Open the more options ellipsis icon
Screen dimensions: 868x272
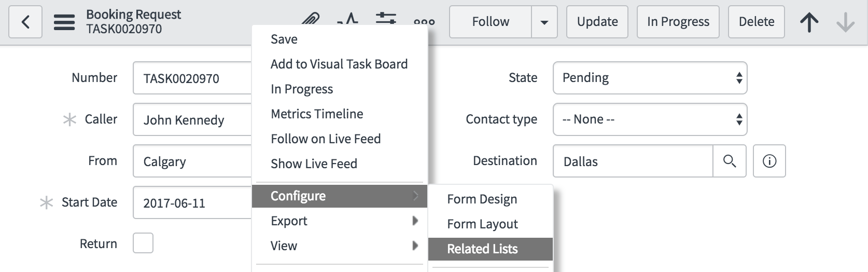424,22
